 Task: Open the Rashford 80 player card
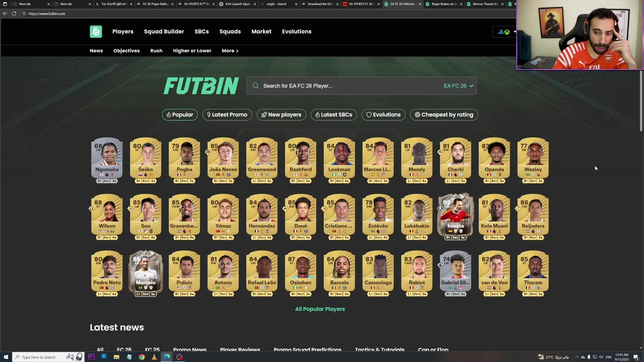pyautogui.click(x=300, y=160)
